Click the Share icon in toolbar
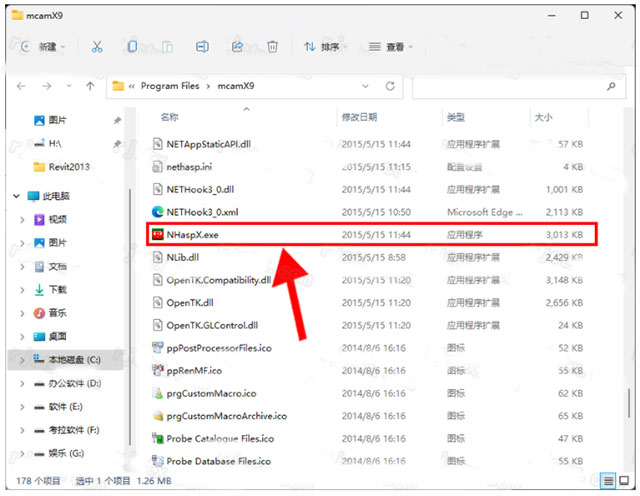 coord(237,47)
